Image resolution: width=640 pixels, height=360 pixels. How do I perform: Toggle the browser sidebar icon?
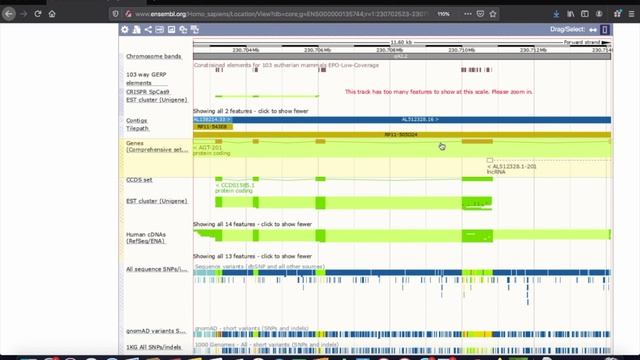point(585,14)
